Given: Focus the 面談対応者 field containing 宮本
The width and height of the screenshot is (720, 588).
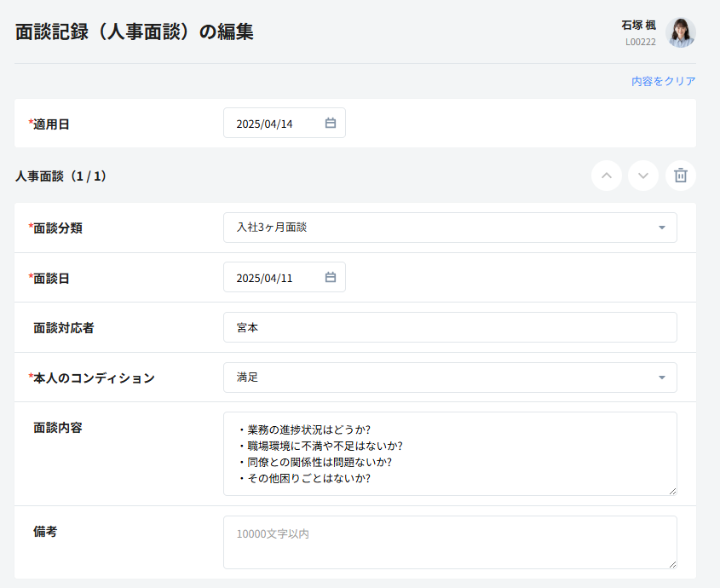Looking at the screenshot, I should pyautogui.click(x=449, y=327).
